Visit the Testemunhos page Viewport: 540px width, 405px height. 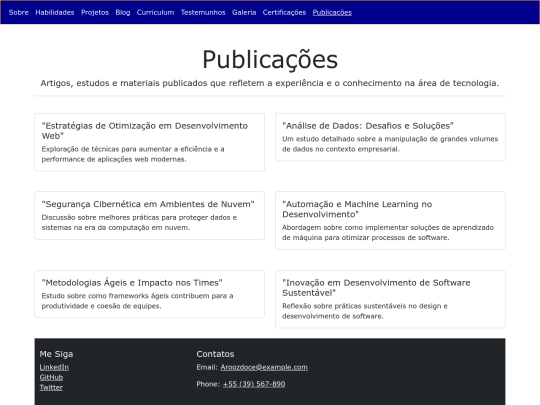pyautogui.click(x=203, y=12)
